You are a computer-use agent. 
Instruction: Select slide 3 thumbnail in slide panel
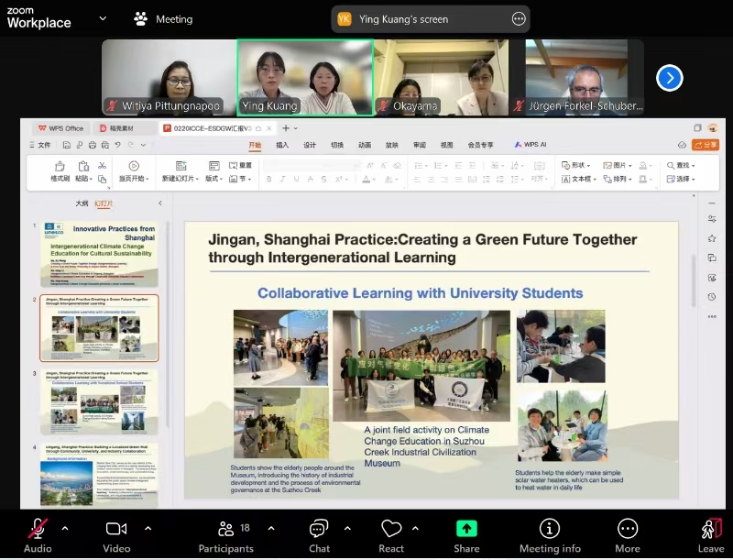[99, 400]
